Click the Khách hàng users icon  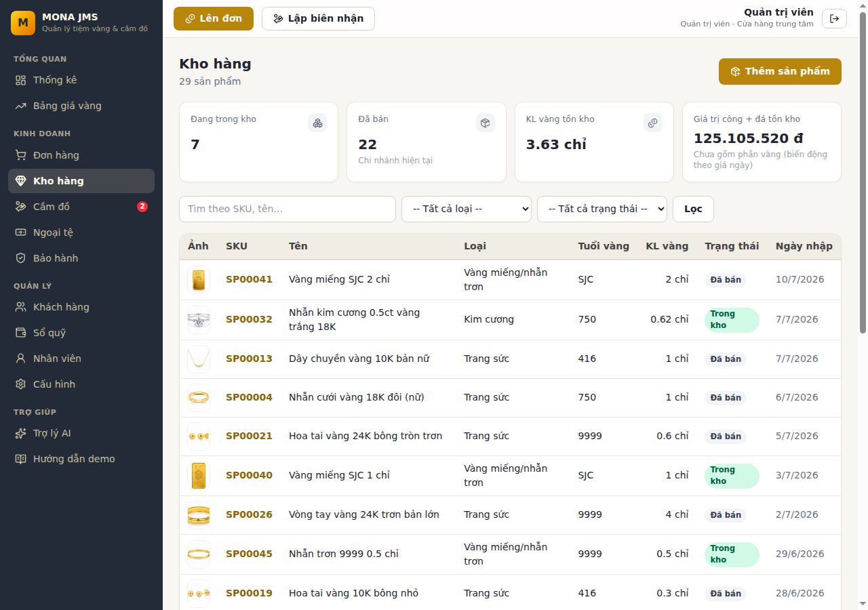(x=21, y=307)
